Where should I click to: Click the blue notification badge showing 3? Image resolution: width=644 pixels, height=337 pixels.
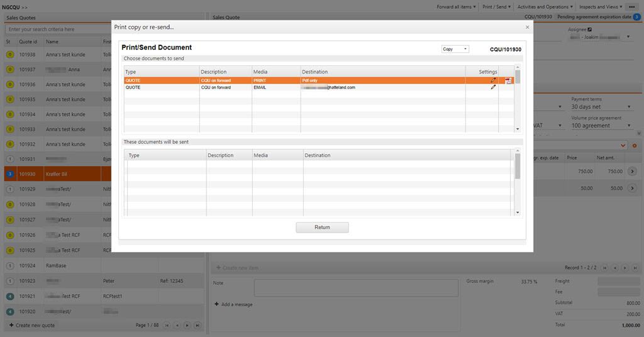[x=636, y=17]
